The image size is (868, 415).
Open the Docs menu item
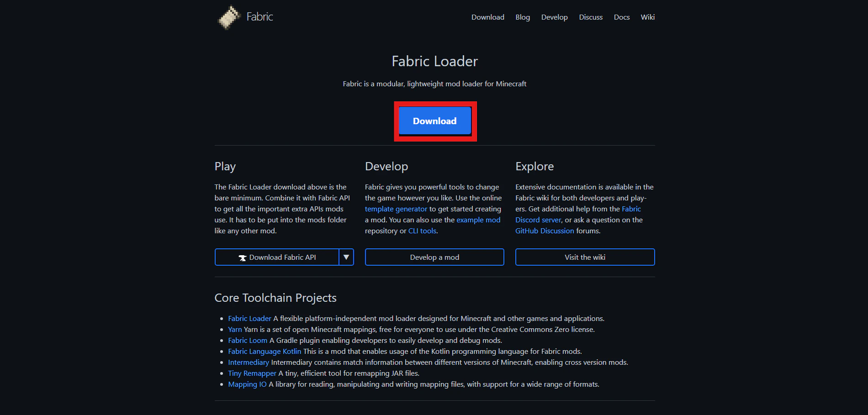click(621, 17)
